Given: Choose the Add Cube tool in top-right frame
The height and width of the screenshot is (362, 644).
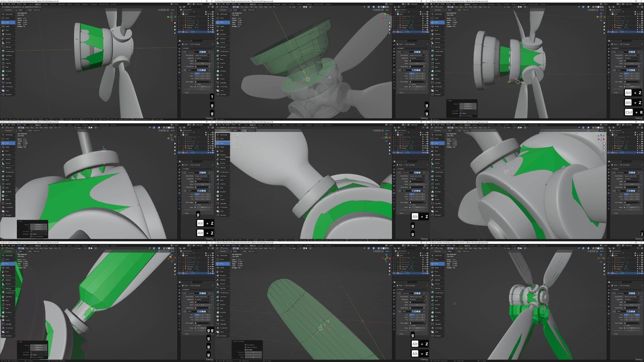Looking at the screenshot, I should (x=438, y=47).
